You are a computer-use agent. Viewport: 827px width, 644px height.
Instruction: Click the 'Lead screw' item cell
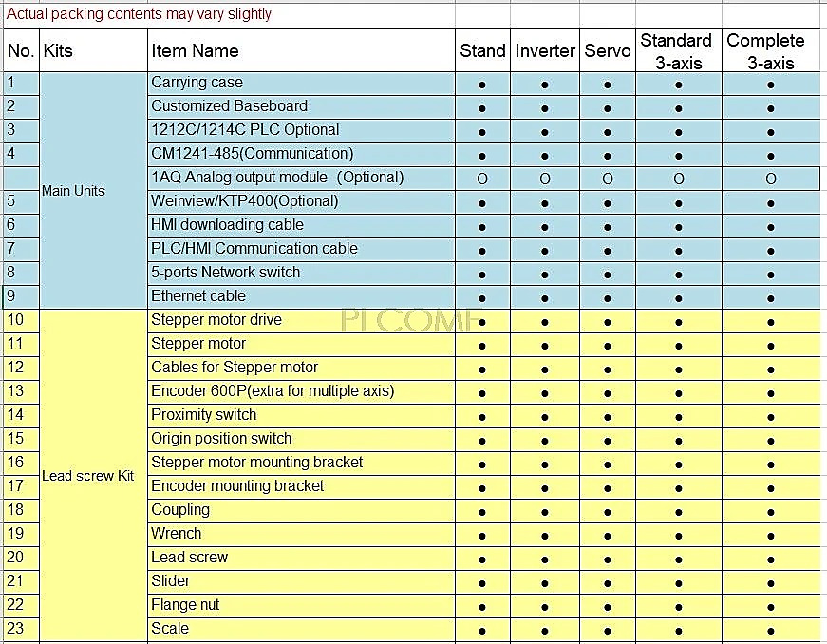[301, 558]
